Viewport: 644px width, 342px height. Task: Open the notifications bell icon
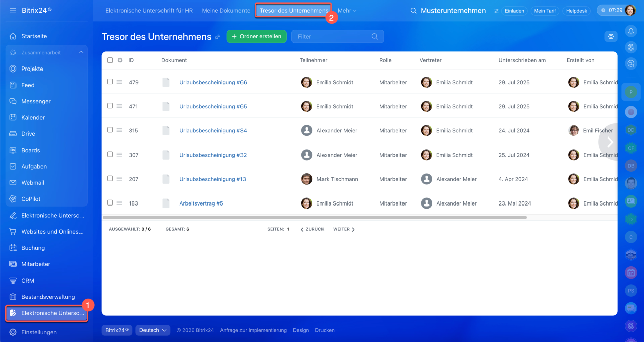click(631, 31)
